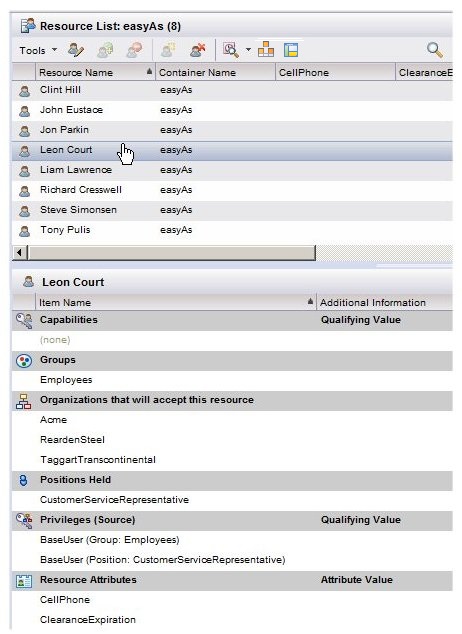Image resolution: width=462 pixels, height=634 pixels.
Task: Select the CellPhone attribute row
Action: (232, 600)
